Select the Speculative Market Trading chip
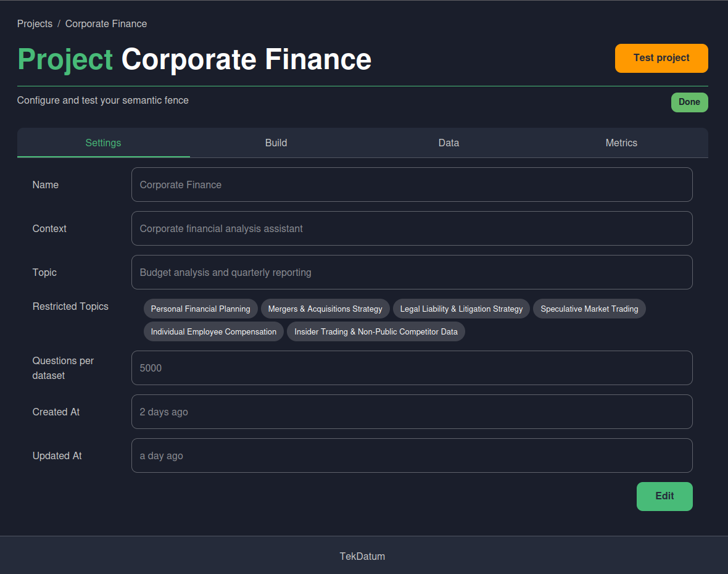Screen dimensions: 728x574 [589, 309]
